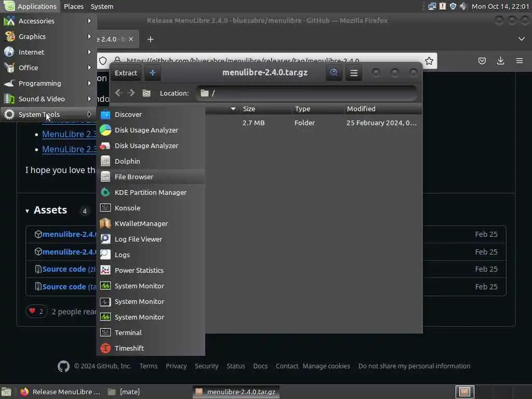Open Firefox application menu
The height and width of the screenshot is (399, 532).
click(x=520, y=61)
